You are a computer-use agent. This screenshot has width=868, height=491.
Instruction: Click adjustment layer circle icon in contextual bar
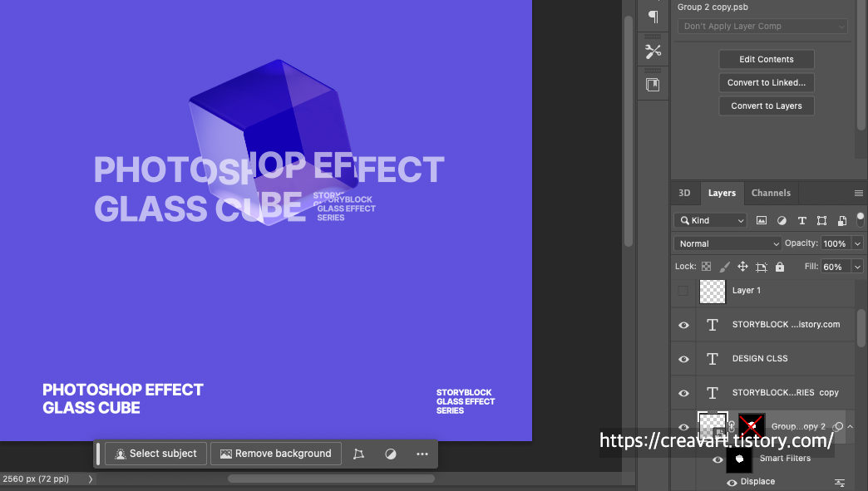coord(391,454)
